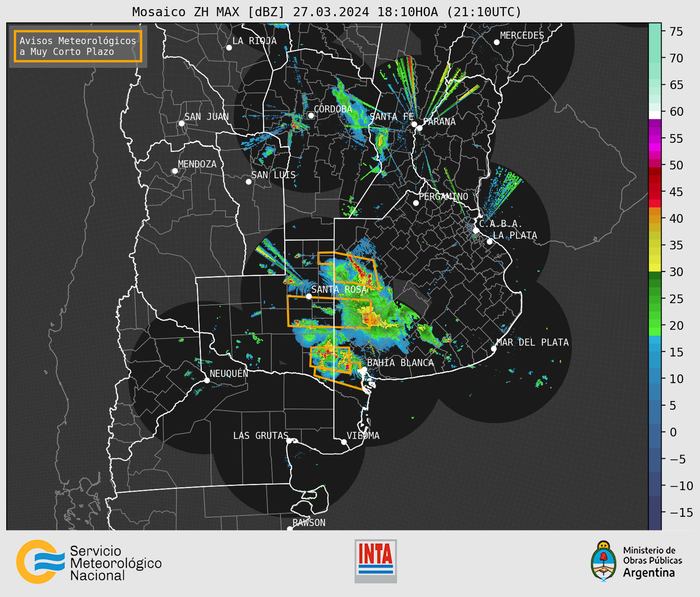Click the BAHÍA BLANCA map label

pyautogui.click(x=400, y=363)
